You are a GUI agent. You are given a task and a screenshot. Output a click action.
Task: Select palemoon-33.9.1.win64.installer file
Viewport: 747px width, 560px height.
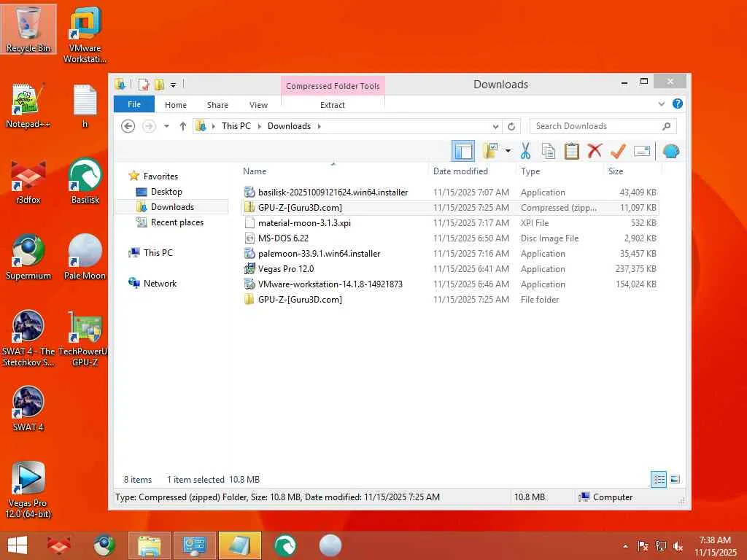450,253
